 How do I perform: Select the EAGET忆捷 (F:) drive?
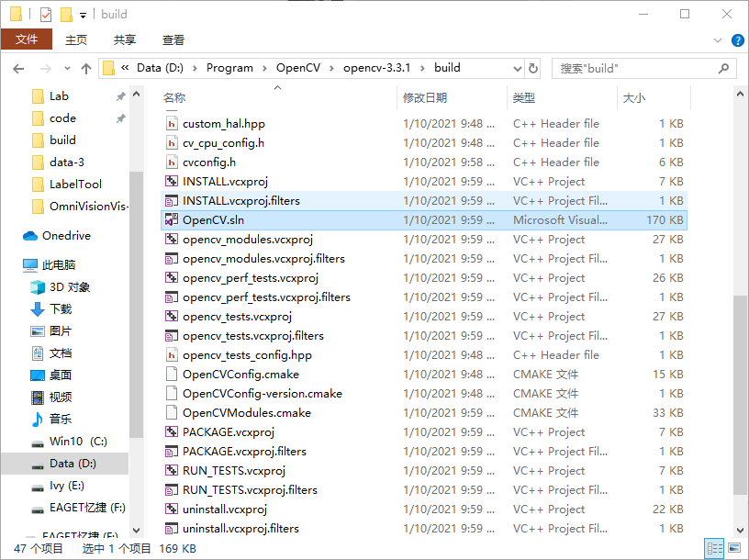pyautogui.click(x=87, y=508)
